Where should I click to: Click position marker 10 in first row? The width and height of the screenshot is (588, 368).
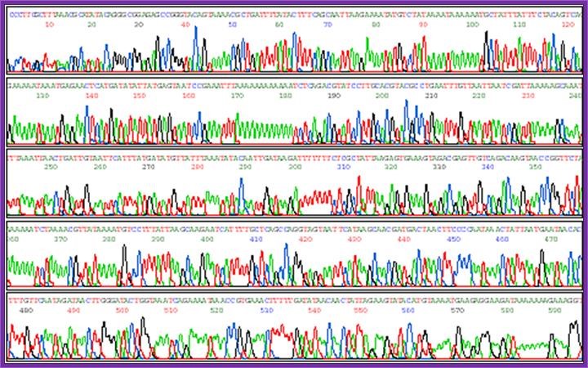[x=49, y=25]
